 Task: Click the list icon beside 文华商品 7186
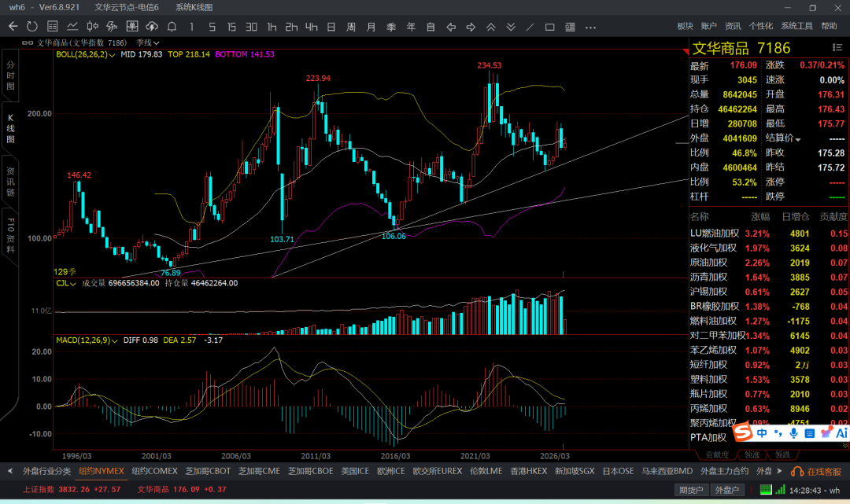(x=837, y=48)
